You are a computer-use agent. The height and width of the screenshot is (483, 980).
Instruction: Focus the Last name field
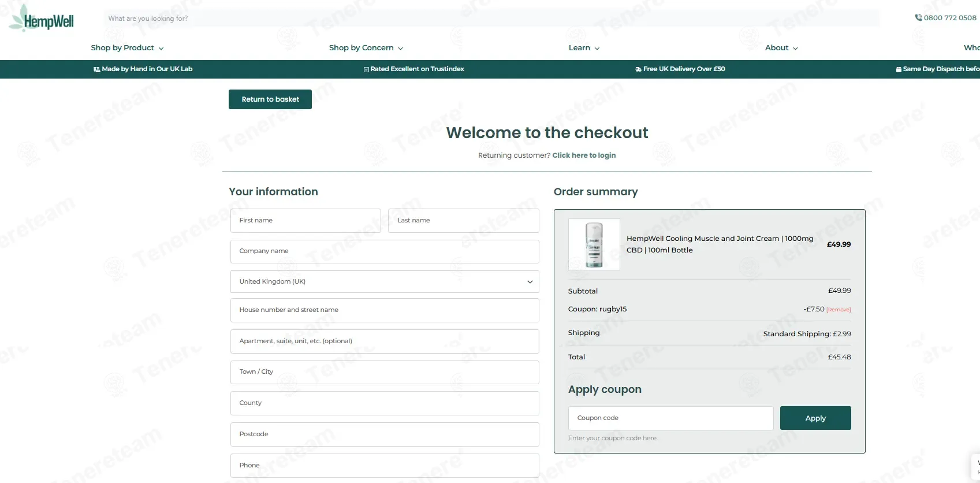point(464,221)
